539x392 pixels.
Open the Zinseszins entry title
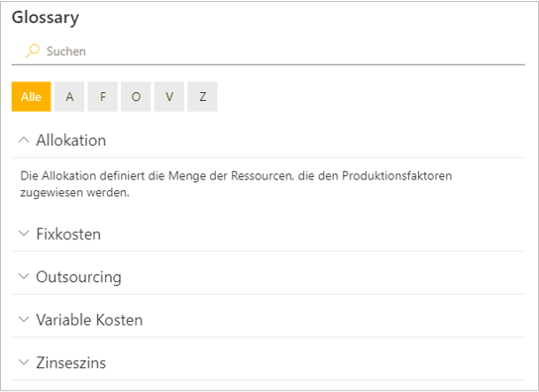(x=71, y=363)
